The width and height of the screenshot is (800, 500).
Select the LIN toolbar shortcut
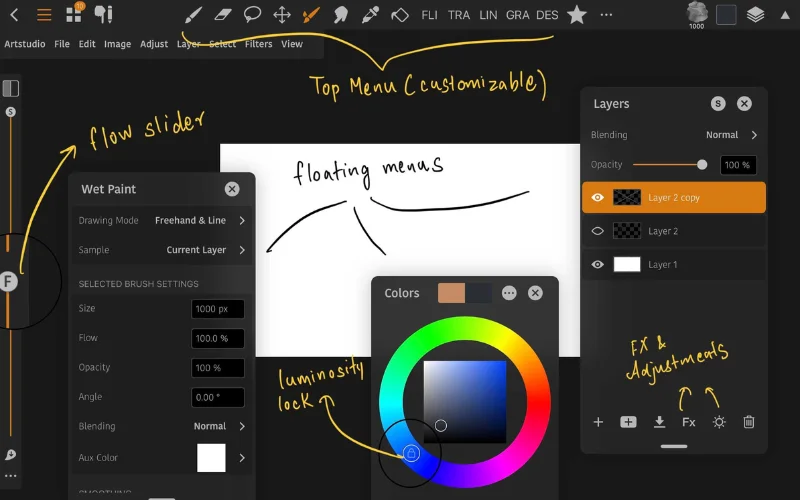[488, 15]
